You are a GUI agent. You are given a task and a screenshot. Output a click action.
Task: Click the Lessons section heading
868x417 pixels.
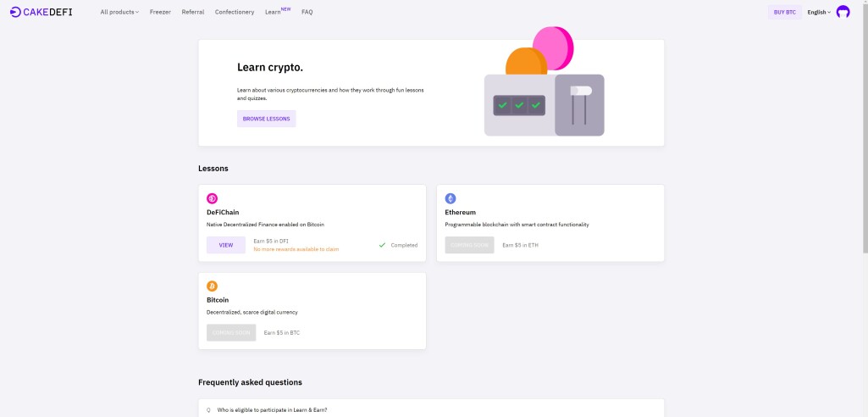213,169
